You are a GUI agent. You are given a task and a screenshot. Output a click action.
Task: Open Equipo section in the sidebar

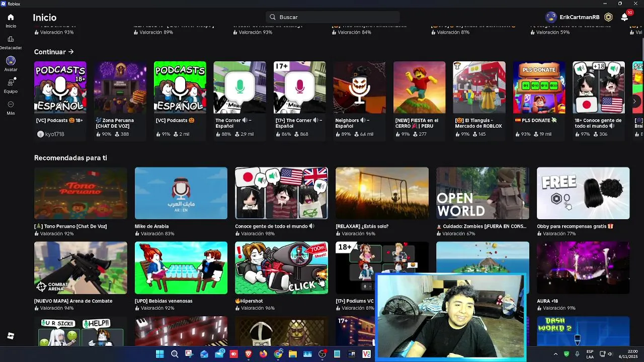[11, 86]
